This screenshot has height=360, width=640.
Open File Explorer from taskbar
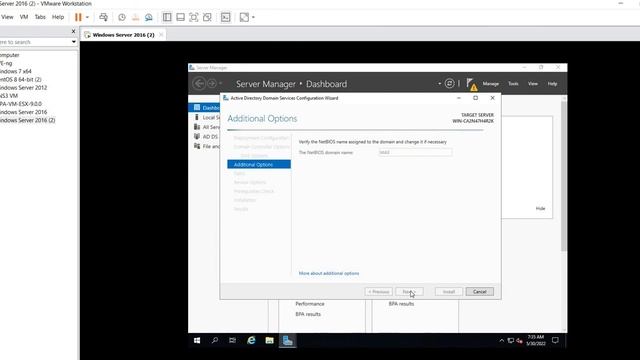269,340
